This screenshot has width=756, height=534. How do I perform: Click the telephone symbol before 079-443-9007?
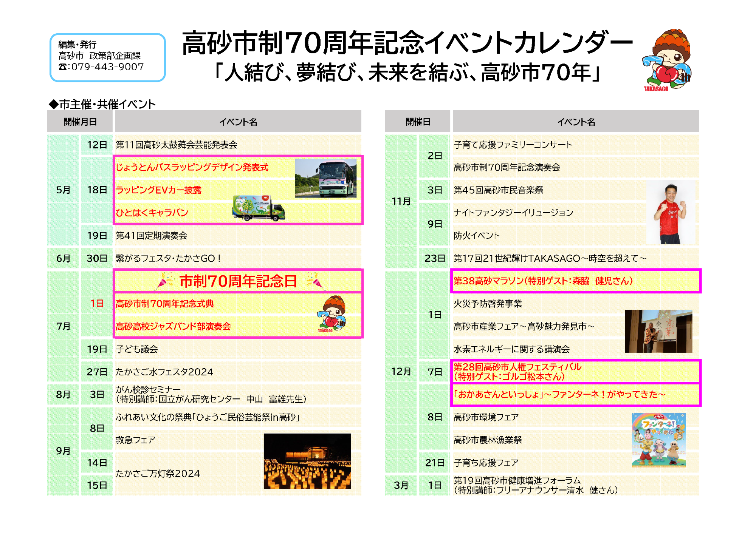coord(64,67)
